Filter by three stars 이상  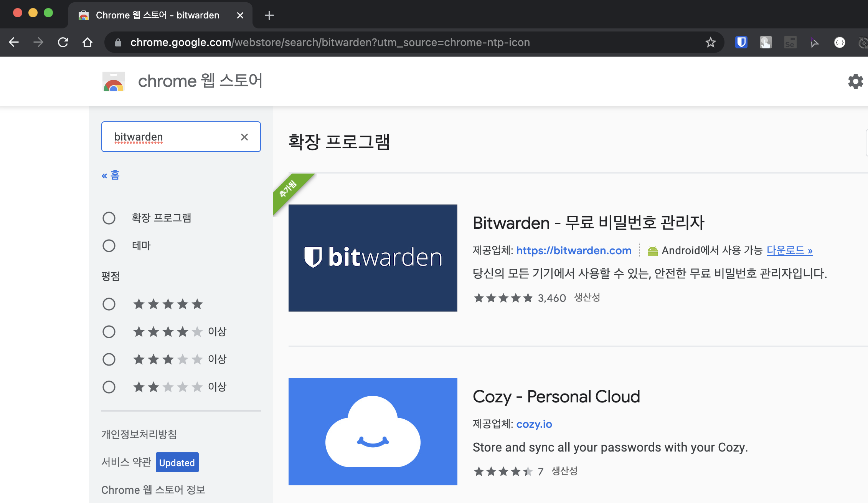(109, 359)
